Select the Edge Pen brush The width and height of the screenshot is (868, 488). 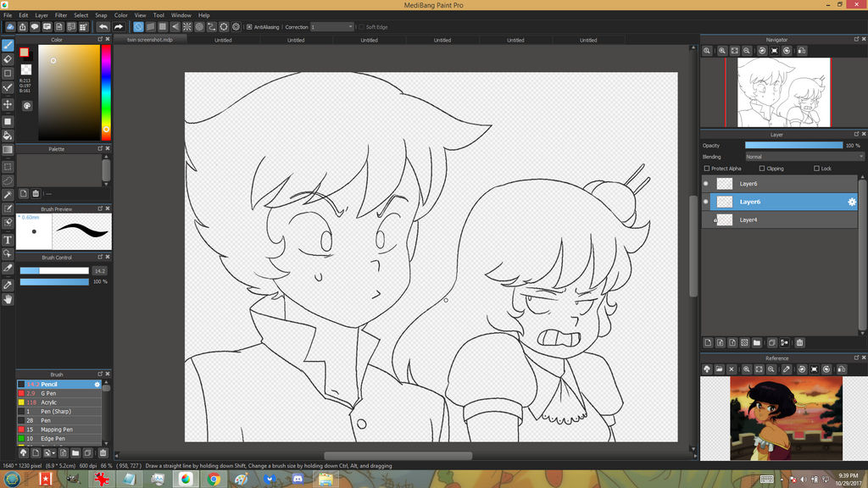(59, 439)
